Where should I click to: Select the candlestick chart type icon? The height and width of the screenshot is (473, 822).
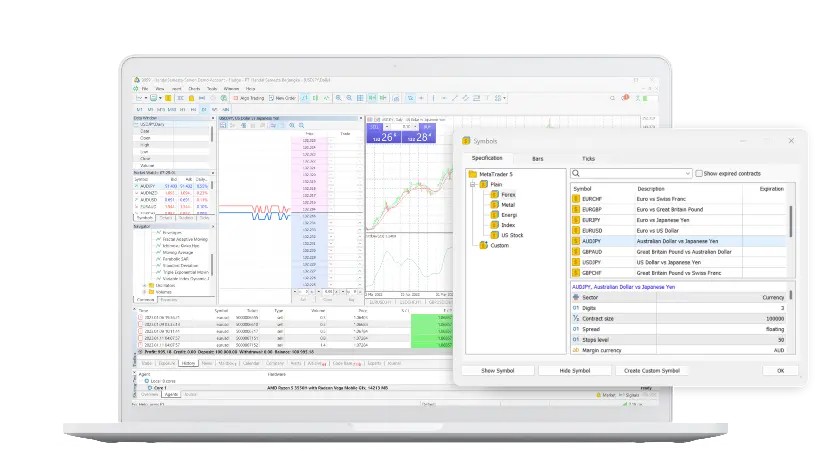[x=315, y=98]
